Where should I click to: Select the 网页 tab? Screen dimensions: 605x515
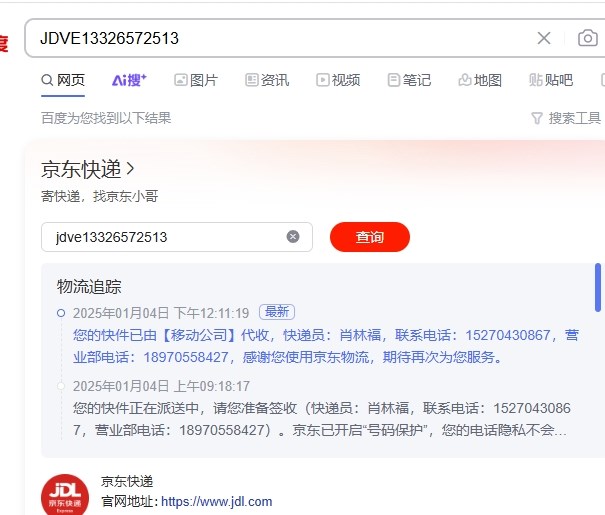[x=63, y=80]
